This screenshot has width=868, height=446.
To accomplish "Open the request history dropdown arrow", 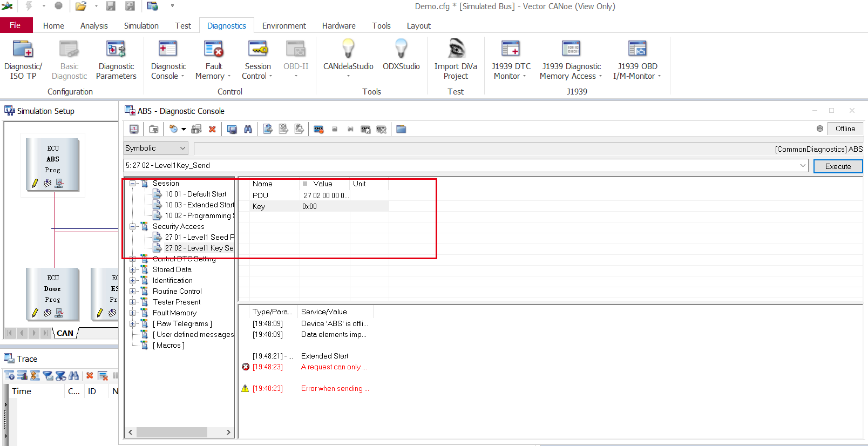I will point(803,166).
